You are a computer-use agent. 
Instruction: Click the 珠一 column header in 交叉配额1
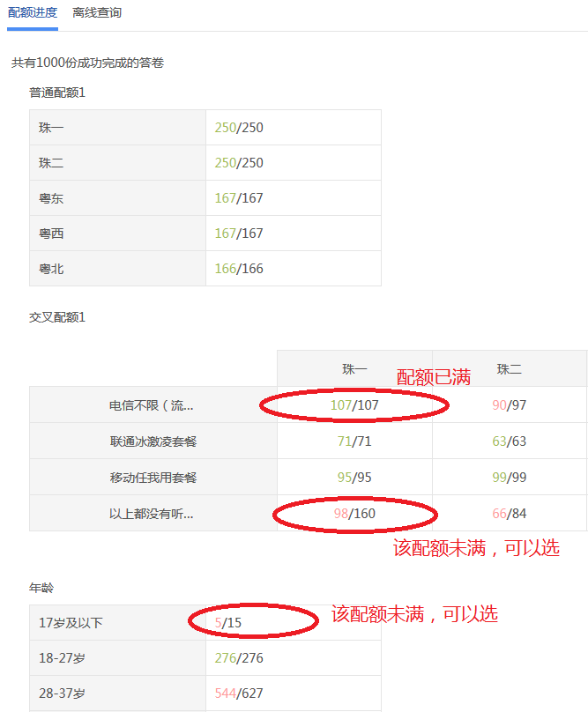point(354,368)
